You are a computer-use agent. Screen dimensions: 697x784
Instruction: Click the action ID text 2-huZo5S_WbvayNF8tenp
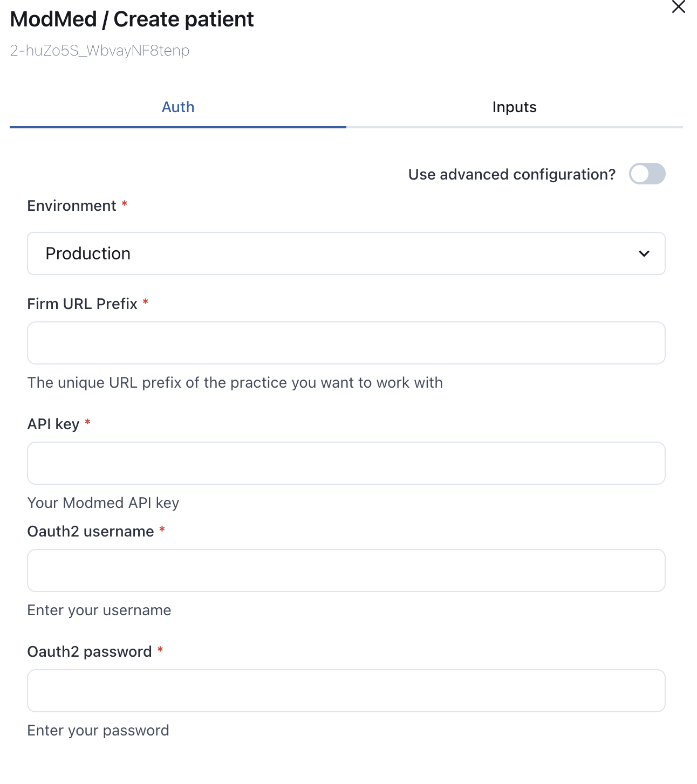(x=100, y=50)
